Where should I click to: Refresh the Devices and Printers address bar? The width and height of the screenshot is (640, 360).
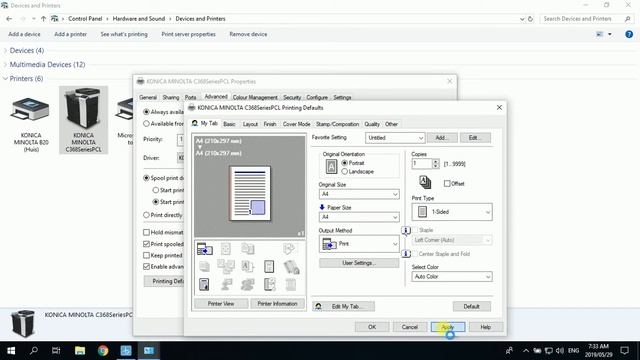[x=530, y=19]
